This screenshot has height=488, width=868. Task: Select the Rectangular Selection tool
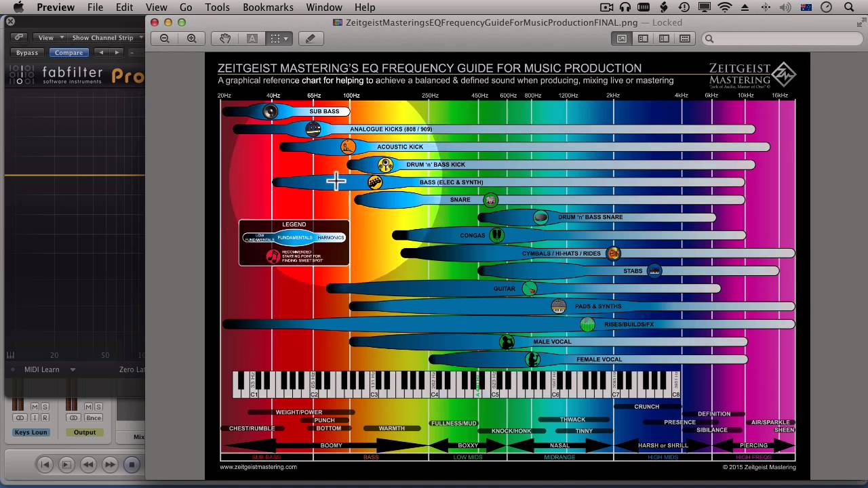click(279, 39)
